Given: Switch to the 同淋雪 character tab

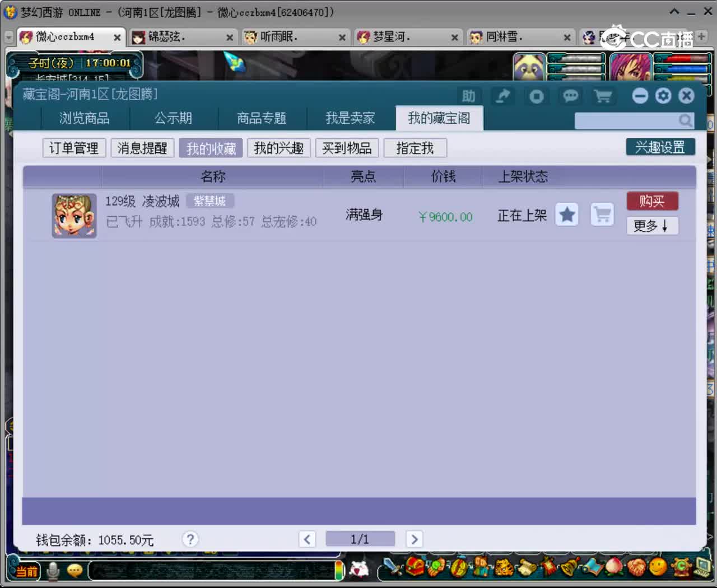Looking at the screenshot, I should click(520, 37).
